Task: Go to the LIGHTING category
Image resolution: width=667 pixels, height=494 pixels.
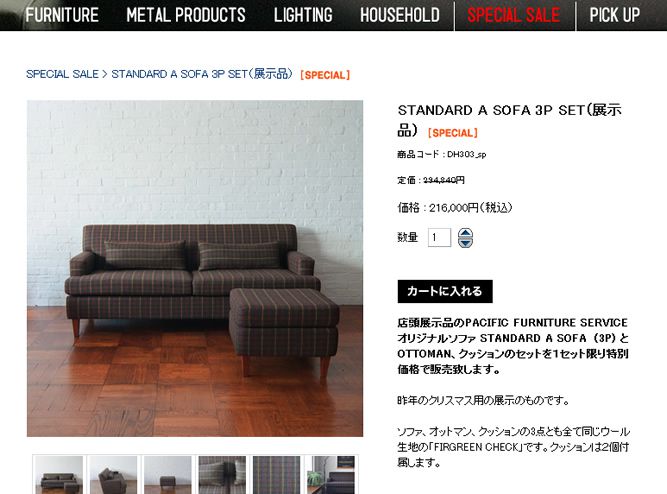Action: 303,15
